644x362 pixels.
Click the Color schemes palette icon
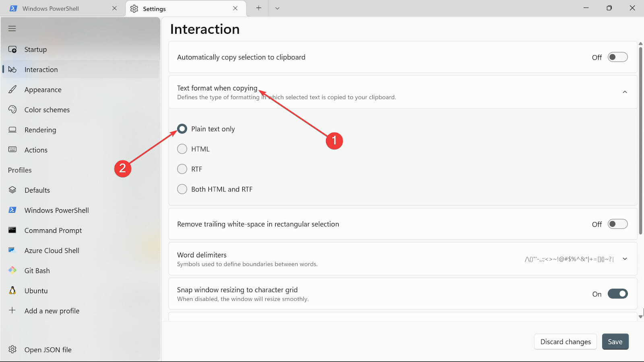(12, 109)
